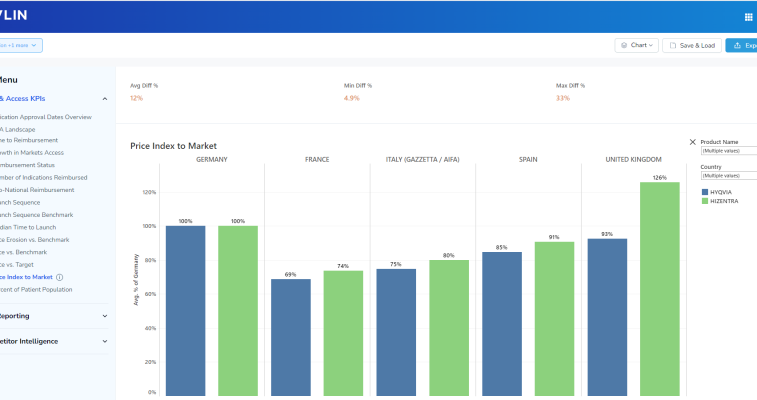Image resolution: width=757 pixels, height=400 pixels.
Task: Click the HYQVIA blue legend swatch
Action: (706, 191)
